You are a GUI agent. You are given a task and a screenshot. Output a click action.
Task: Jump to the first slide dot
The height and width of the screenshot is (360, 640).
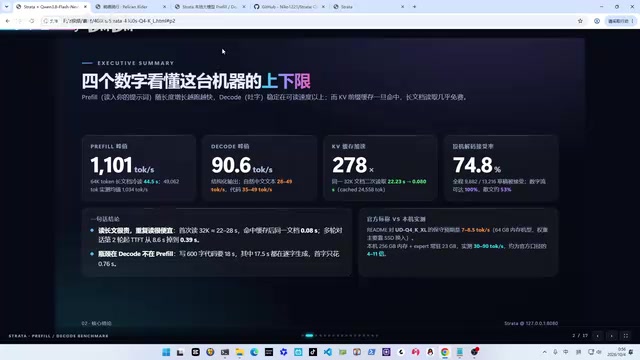pos(302,336)
